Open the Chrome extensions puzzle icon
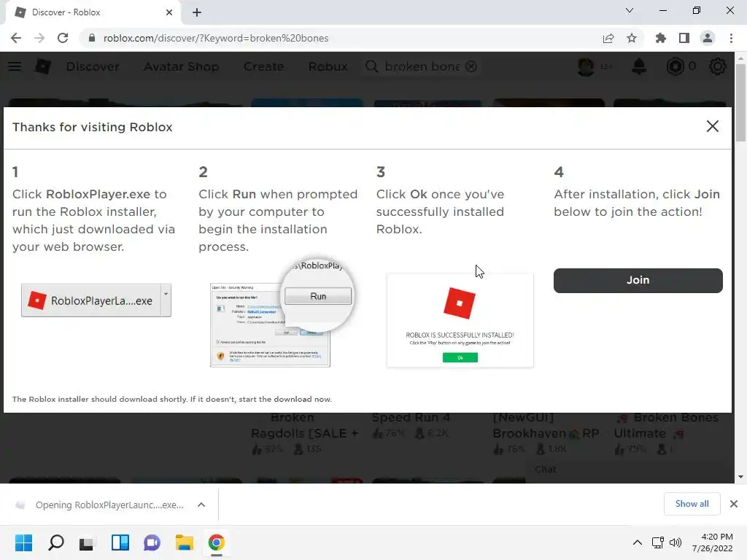747x560 pixels. pyautogui.click(x=661, y=38)
